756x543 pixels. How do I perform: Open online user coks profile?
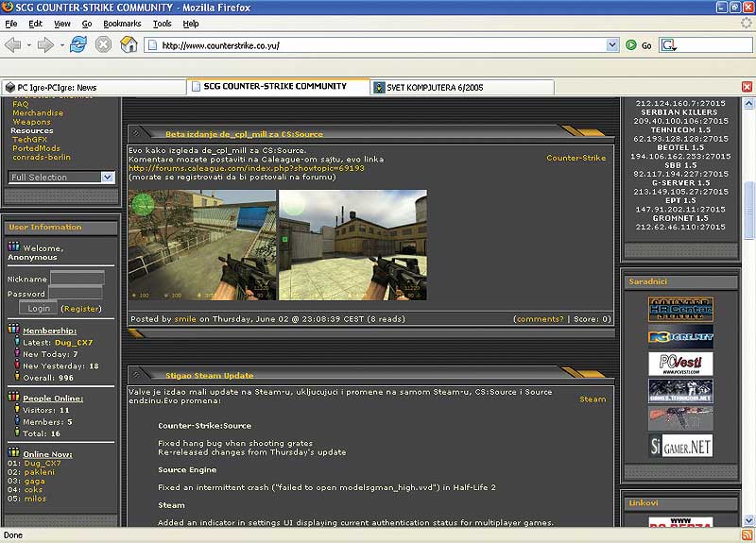[33, 489]
